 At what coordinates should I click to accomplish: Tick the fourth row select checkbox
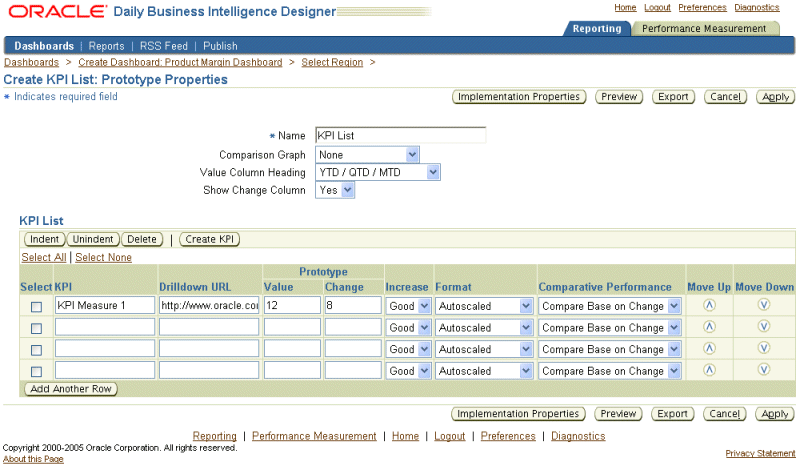(36, 372)
